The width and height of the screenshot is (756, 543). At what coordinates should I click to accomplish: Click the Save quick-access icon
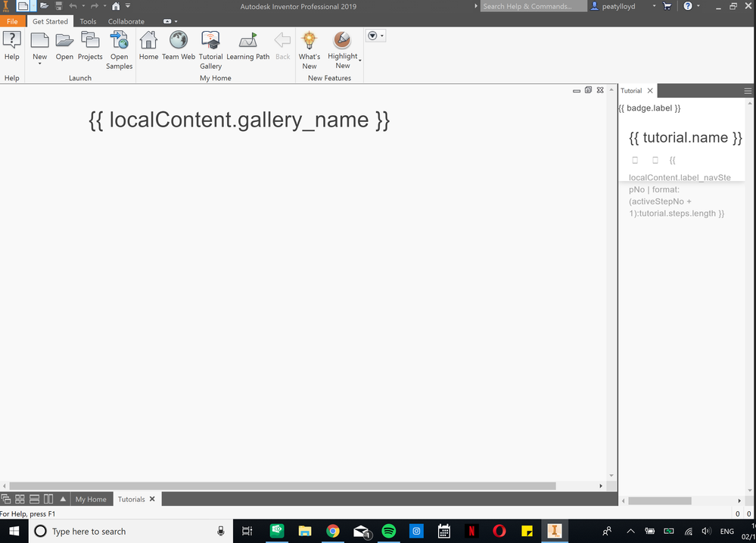coord(58,6)
